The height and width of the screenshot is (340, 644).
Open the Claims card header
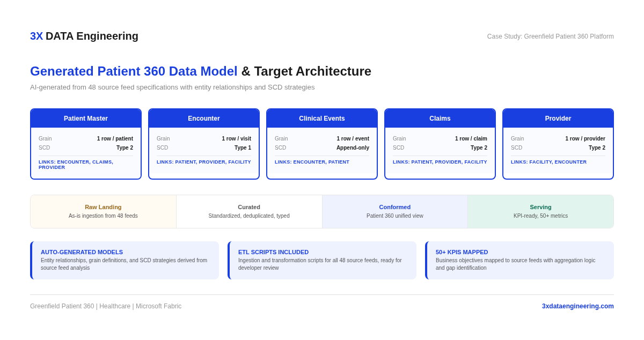(440, 119)
